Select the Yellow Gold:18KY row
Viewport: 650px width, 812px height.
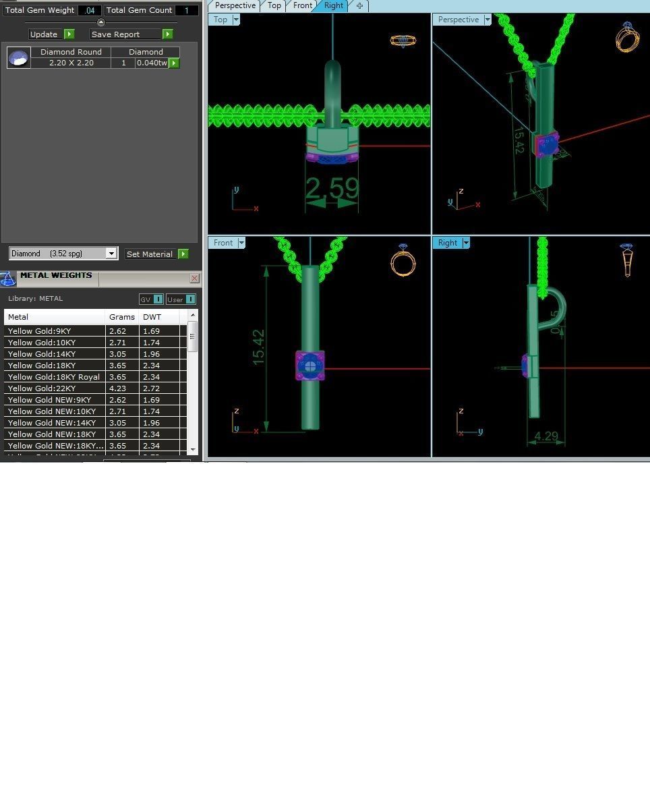point(95,366)
